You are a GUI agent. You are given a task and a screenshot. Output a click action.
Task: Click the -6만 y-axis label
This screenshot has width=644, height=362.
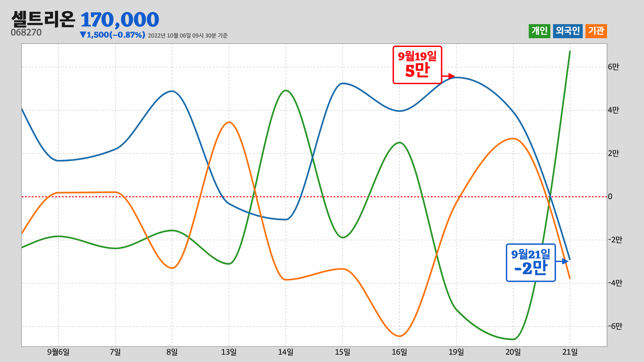click(x=615, y=326)
